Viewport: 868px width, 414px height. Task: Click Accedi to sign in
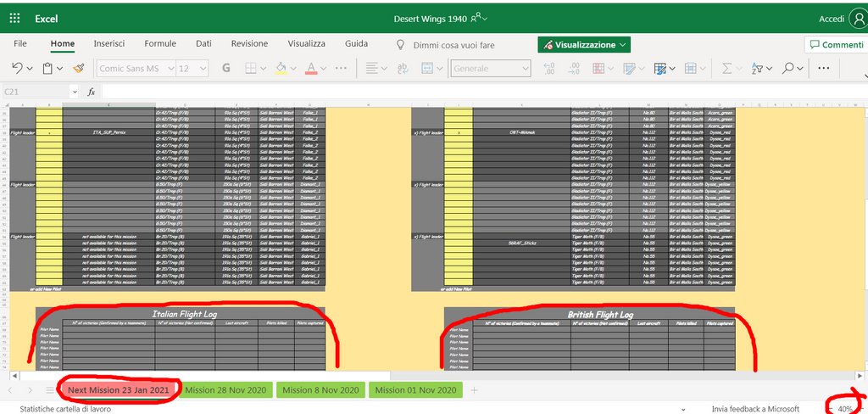[x=832, y=19]
